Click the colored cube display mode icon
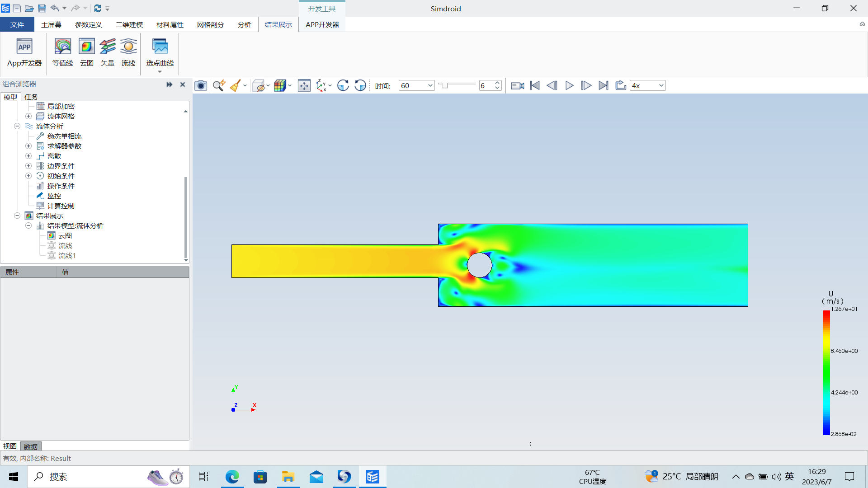The image size is (868, 488). click(280, 85)
